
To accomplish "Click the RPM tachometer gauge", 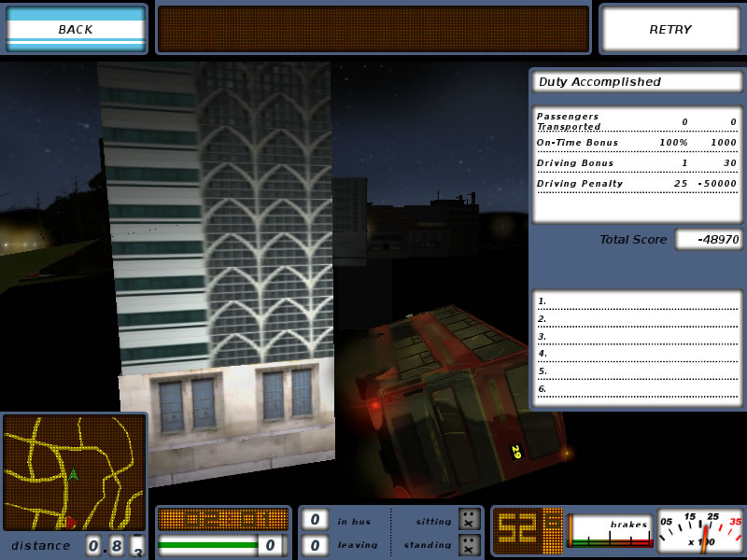I will coord(699,530).
